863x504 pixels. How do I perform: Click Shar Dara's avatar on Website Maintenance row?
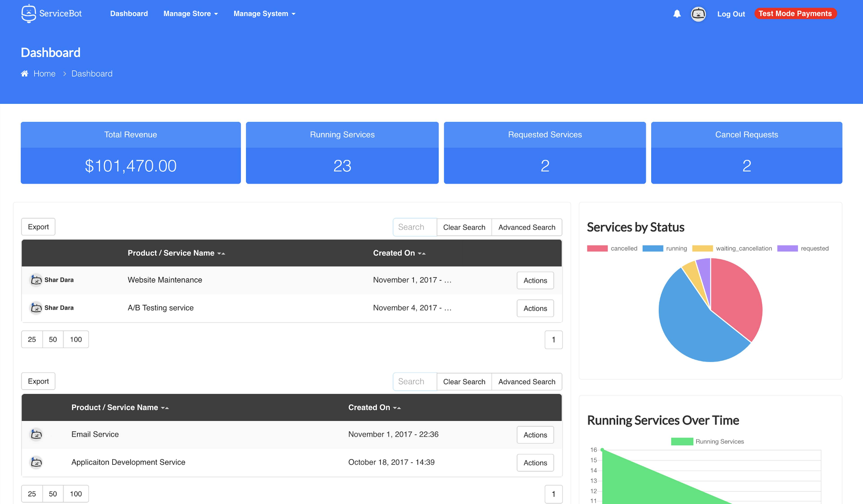click(36, 280)
